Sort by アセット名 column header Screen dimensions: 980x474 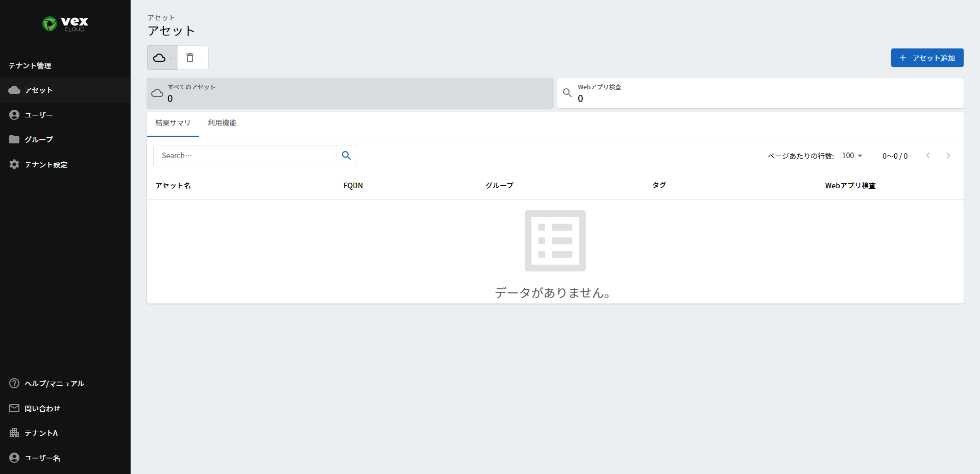[174, 186]
